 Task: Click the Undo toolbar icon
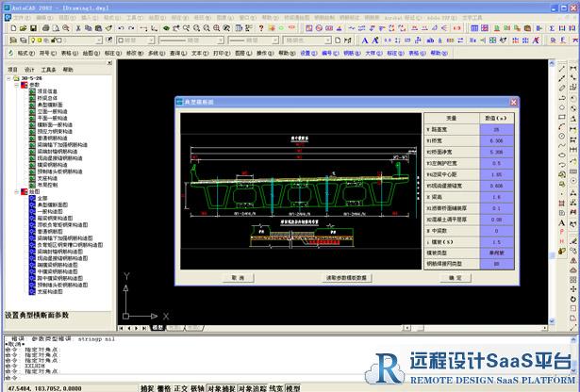[x=120, y=28]
